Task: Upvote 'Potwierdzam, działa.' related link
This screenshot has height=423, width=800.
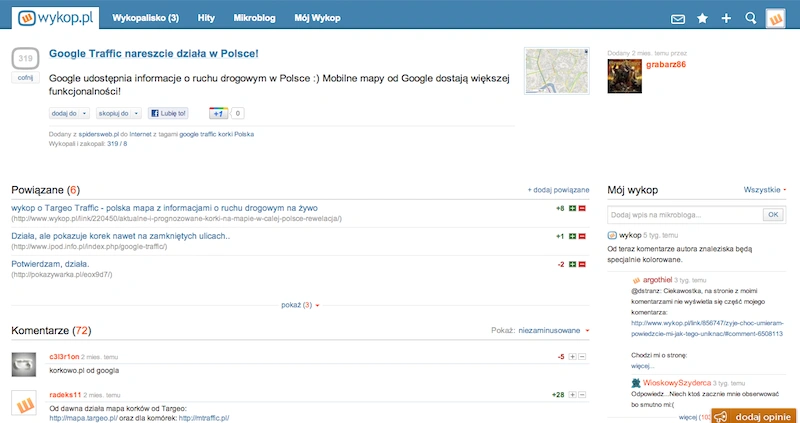Action: click(x=572, y=264)
